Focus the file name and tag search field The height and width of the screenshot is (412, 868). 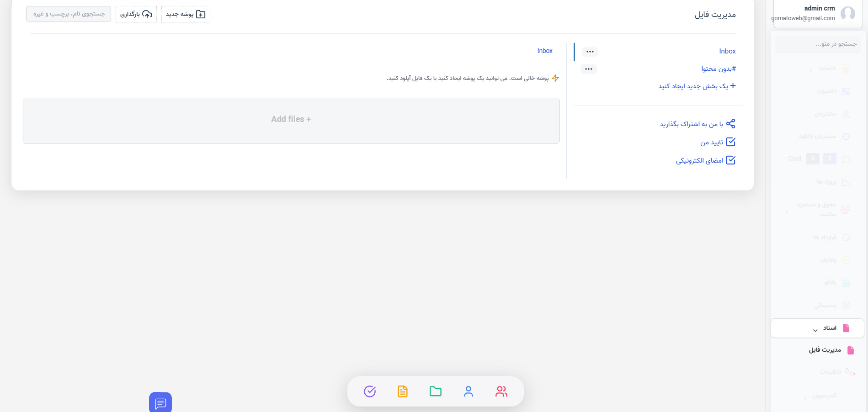[x=69, y=14]
